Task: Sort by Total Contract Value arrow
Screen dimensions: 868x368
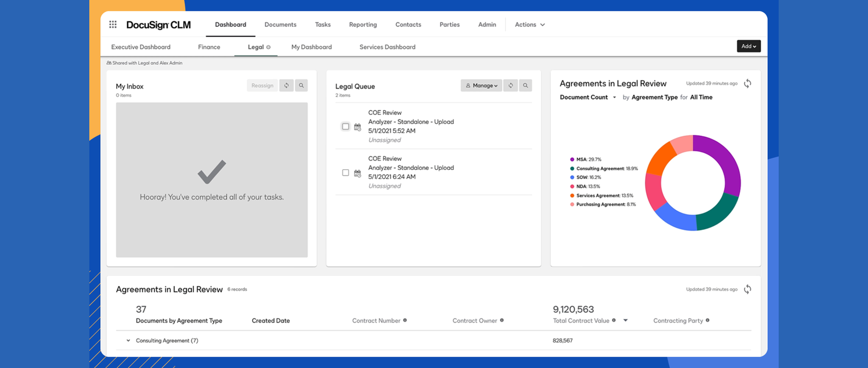Action: click(625, 320)
